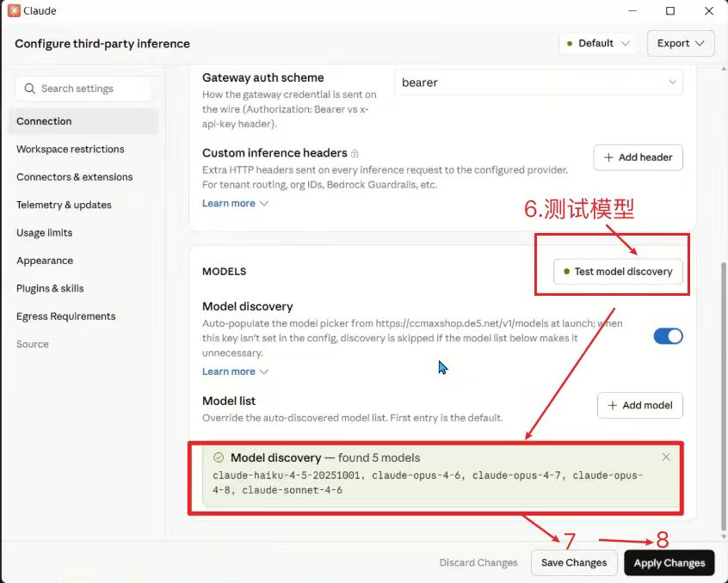Minimize the Claude window
This screenshot has width=728, height=583.
point(632,10)
